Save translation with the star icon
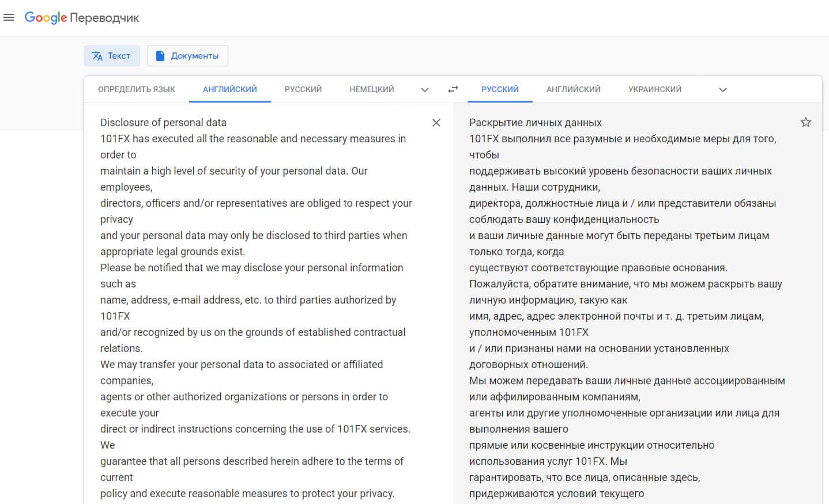This screenshot has height=504, width=829. pos(805,122)
